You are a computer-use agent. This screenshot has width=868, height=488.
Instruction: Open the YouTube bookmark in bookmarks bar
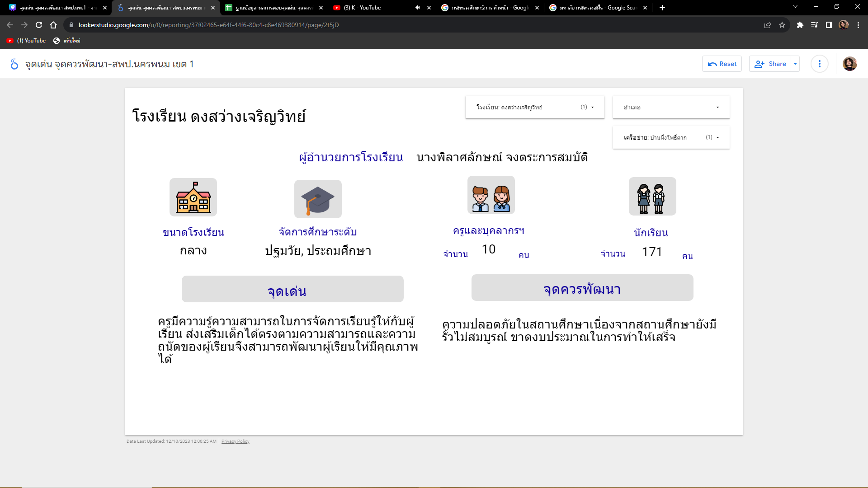click(x=26, y=41)
